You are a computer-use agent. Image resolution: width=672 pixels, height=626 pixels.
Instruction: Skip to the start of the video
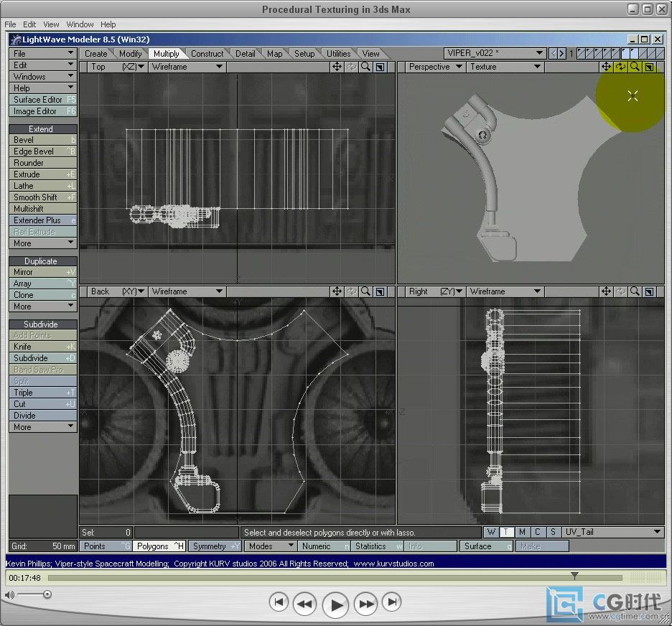279,602
